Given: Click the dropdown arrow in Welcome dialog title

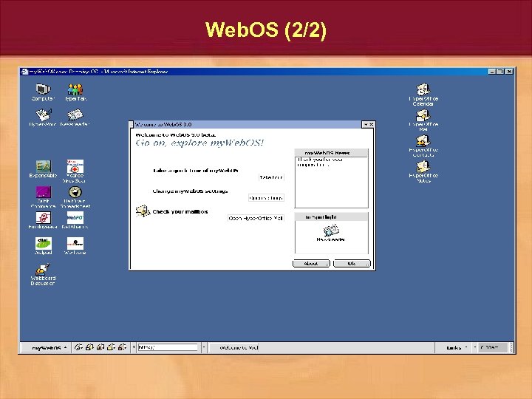Looking at the screenshot, I should (x=366, y=125).
